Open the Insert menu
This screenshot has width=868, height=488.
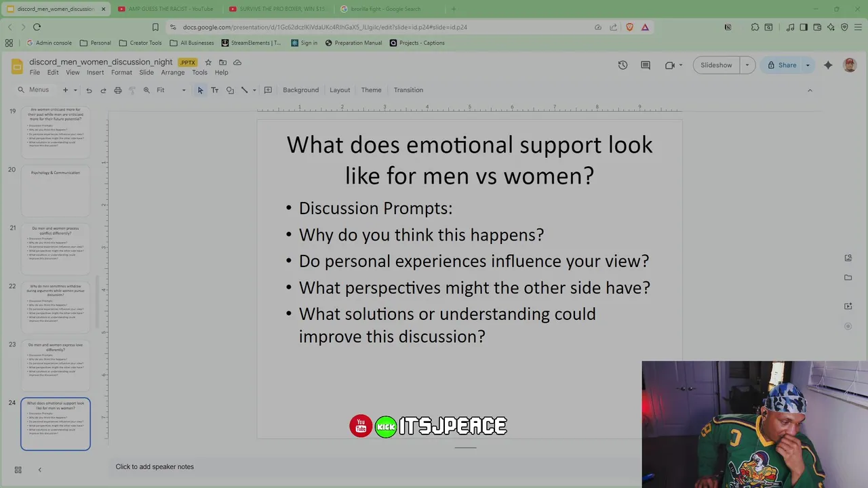click(95, 73)
